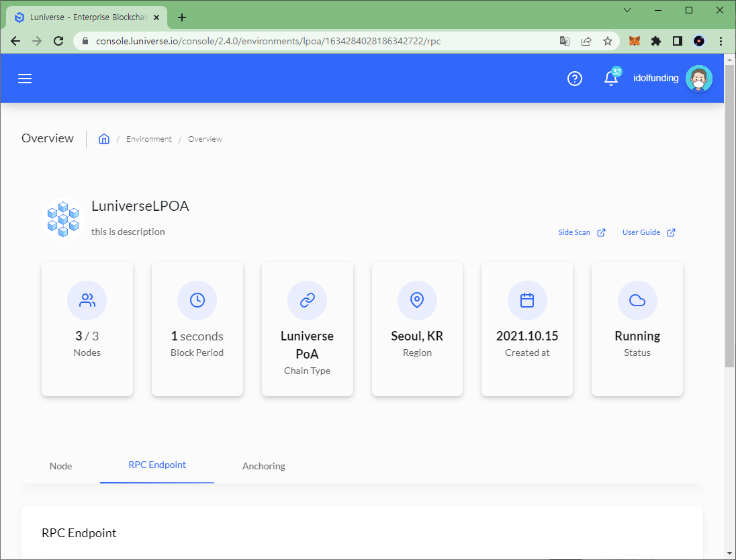Click the browser forward arrow
Viewport: 736px width, 560px height.
(x=37, y=42)
